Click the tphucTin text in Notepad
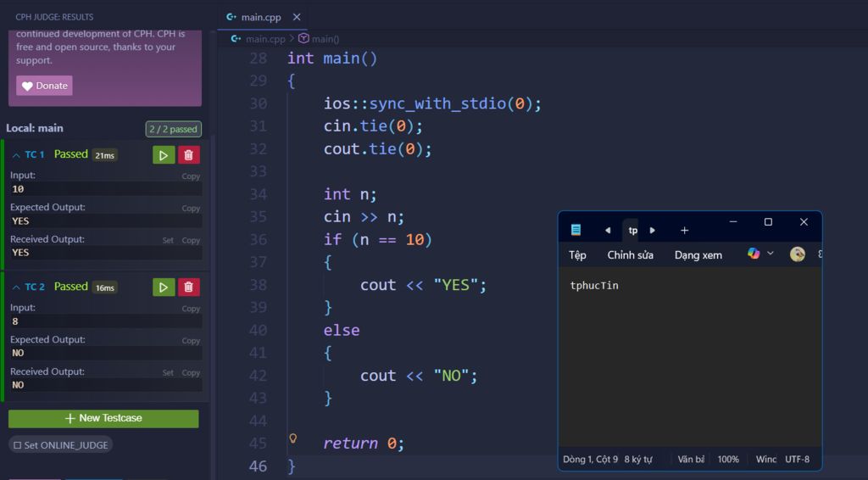868x480 pixels. (x=594, y=286)
